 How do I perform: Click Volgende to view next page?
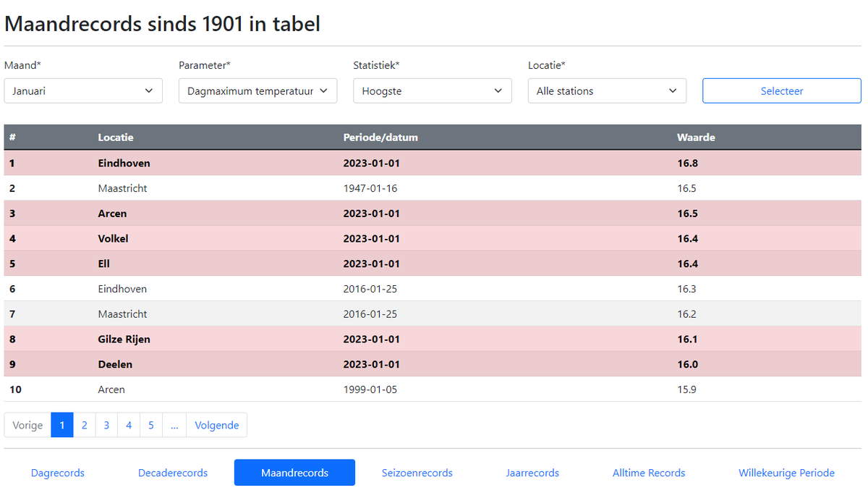click(x=216, y=425)
